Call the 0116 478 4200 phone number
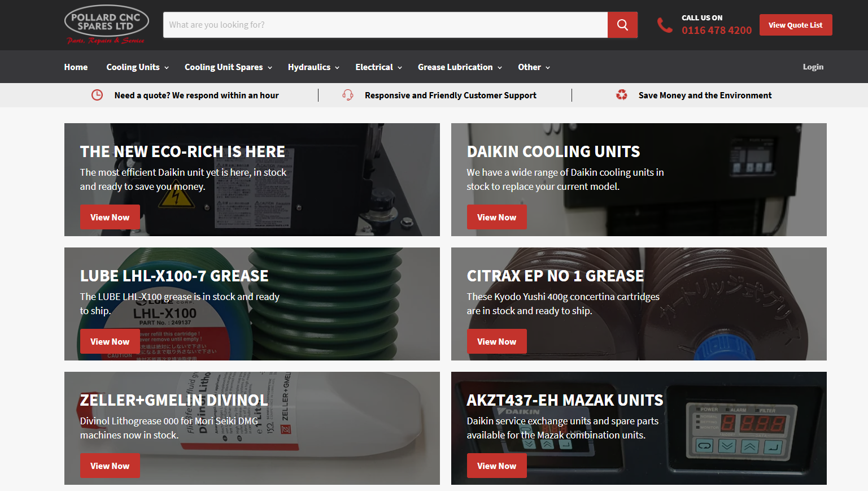 point(716,31)
